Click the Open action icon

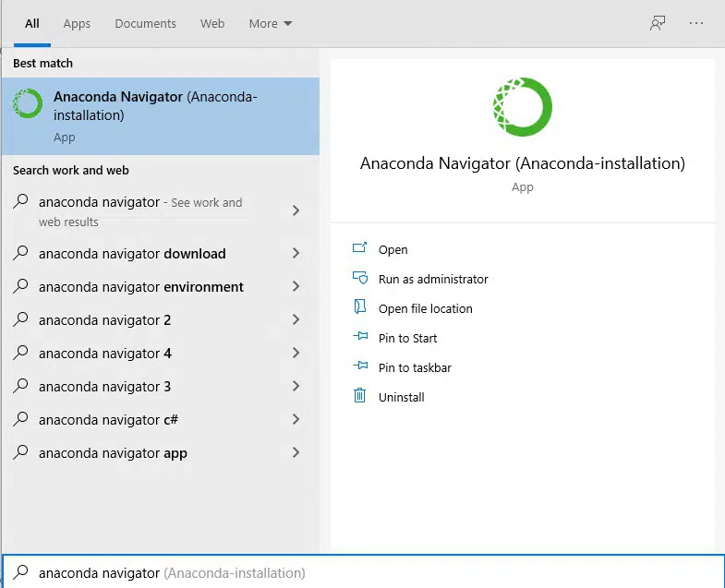359,248
